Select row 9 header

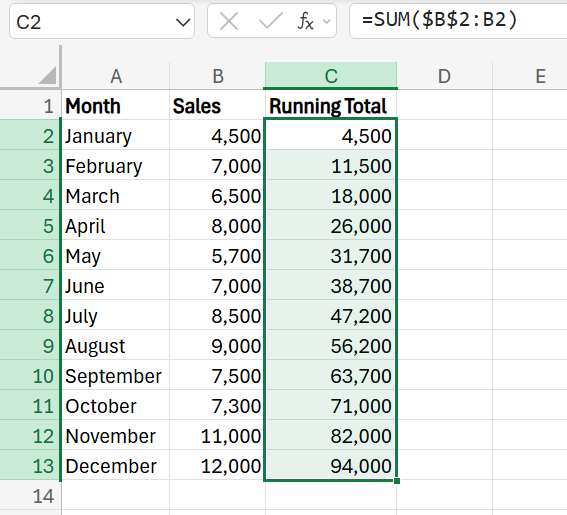tap(30, 346)
